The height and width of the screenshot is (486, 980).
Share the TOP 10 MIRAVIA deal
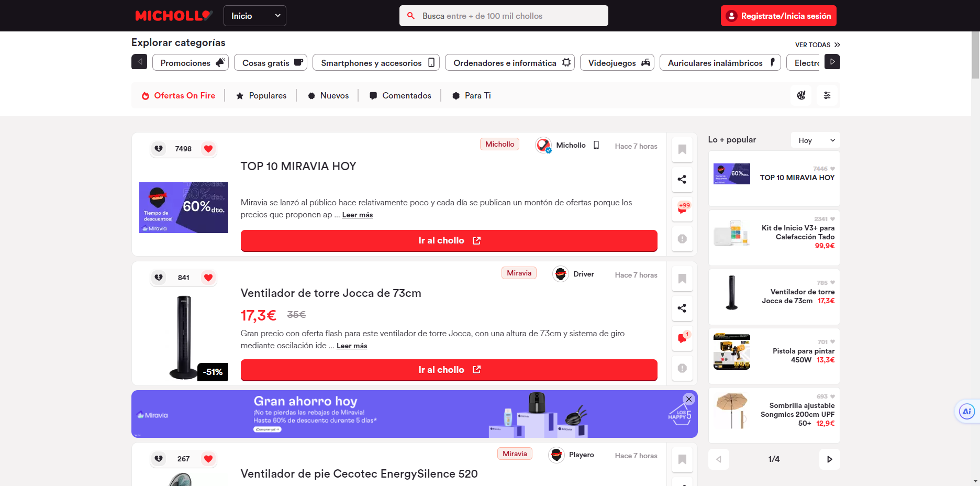click(682, 179)
